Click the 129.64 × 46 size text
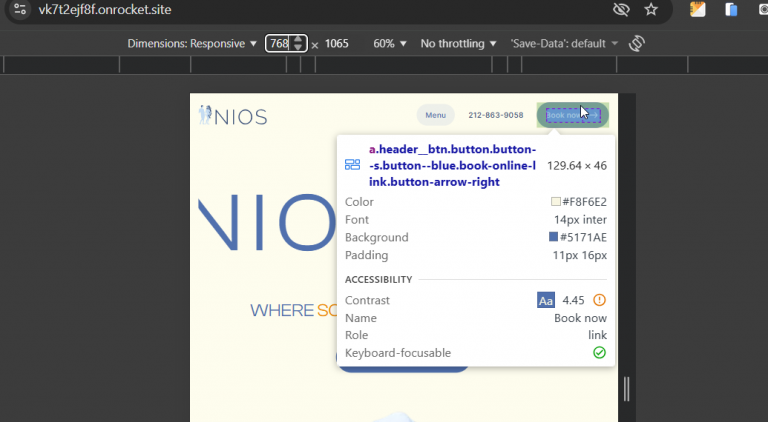This screenshot has height=422, width=768. point(577,165)
